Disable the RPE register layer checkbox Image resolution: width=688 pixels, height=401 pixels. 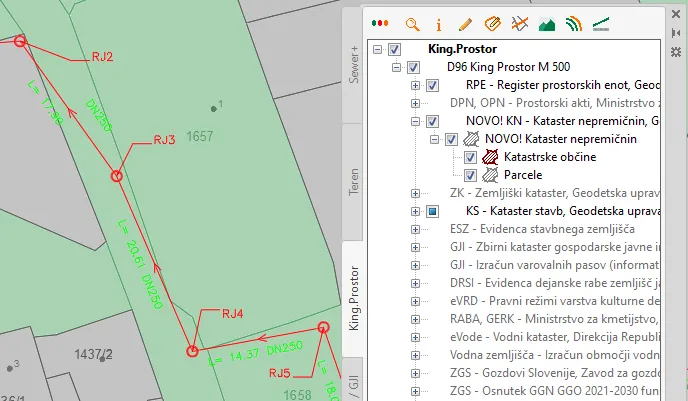tap(432, 85)
